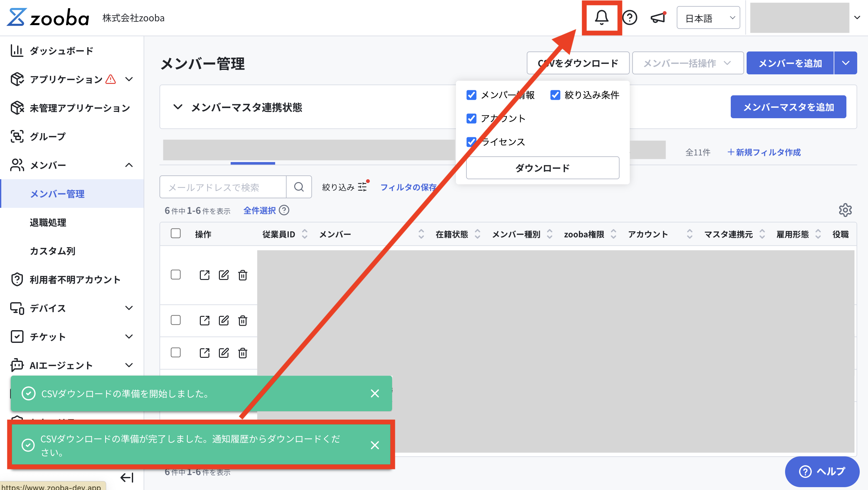This screenshot has width=868, height=490.
Task: Open table column settings gear
Action: [845, 210]
